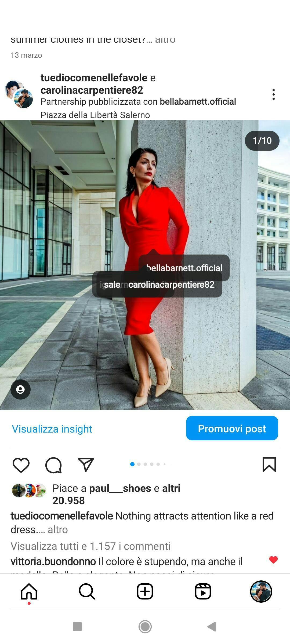Open the three-dot post options menu
Viewport: 290px width, 644px height.
tap(273, 94)
